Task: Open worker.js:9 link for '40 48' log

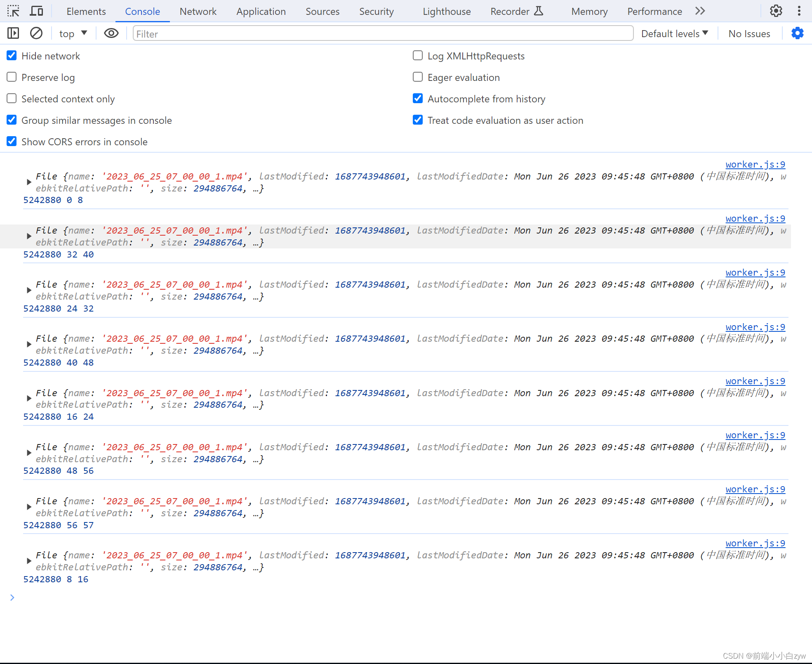Action: pyautogui.click(x=755, y=327)
